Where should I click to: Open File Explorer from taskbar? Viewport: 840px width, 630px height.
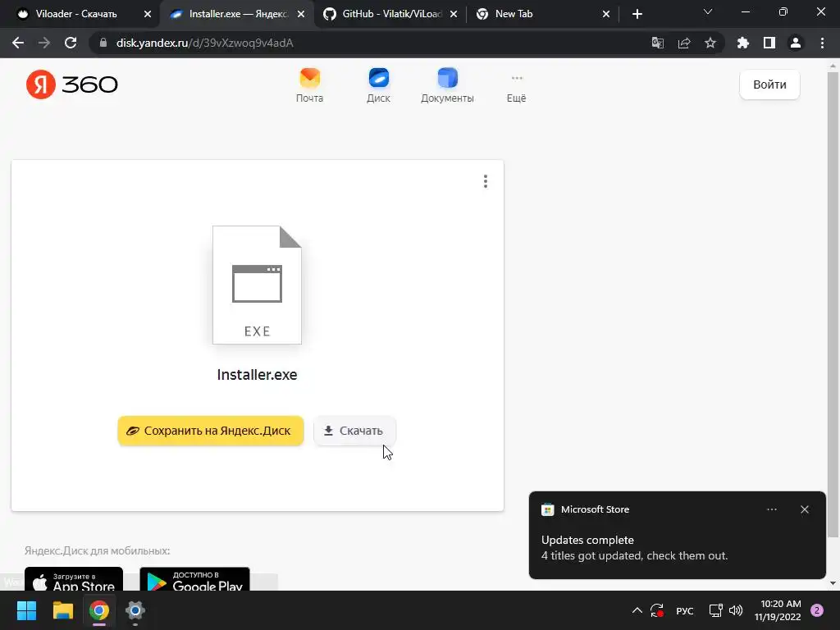[x=62, y=610]
